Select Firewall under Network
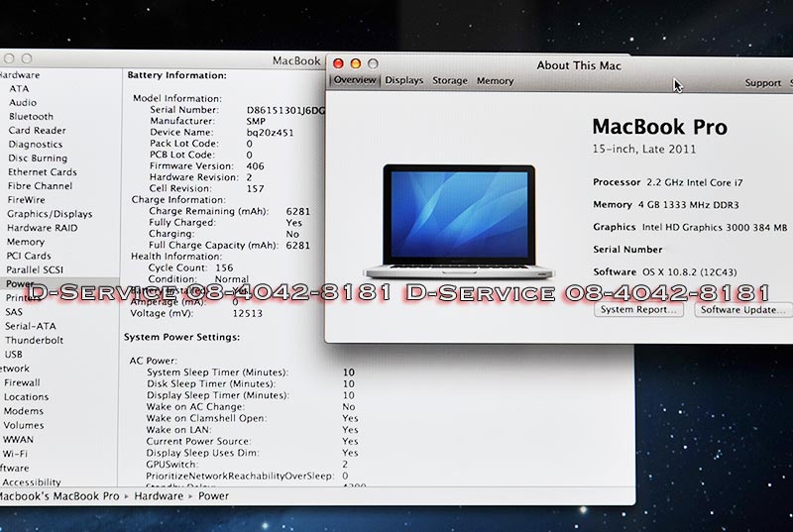The height and width of the screenshot is (532, 793). [x=22, y=383]
